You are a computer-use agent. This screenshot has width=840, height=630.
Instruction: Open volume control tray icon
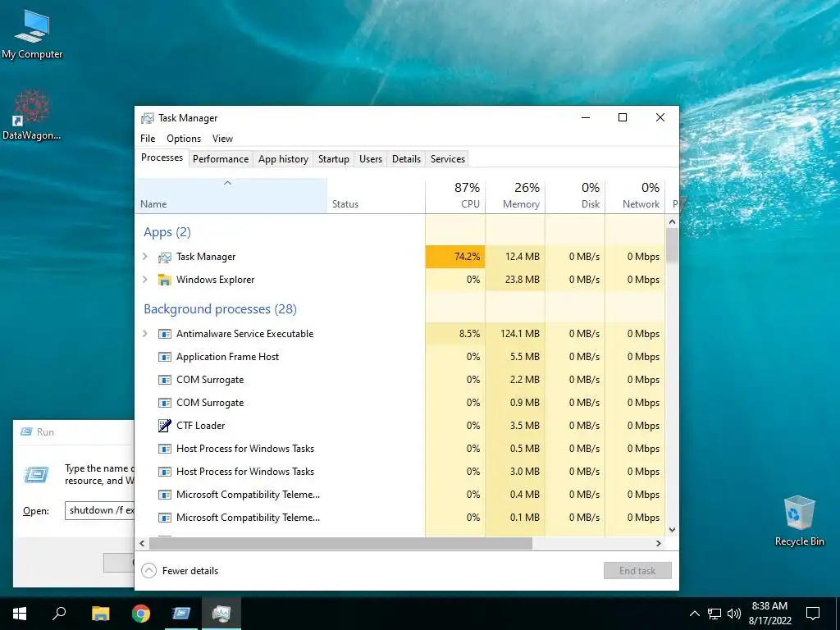(734, 614)
